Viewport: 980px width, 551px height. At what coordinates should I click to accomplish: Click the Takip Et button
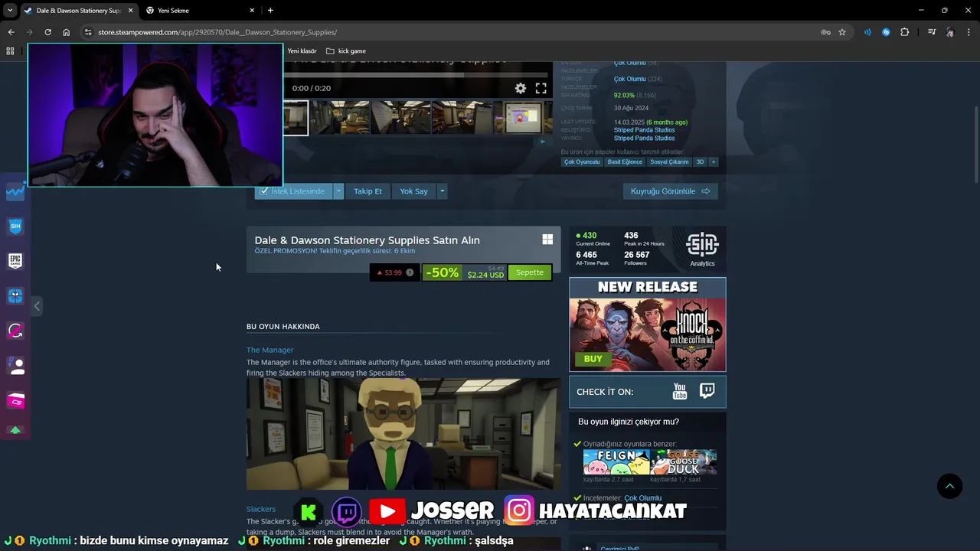(367, 191)
